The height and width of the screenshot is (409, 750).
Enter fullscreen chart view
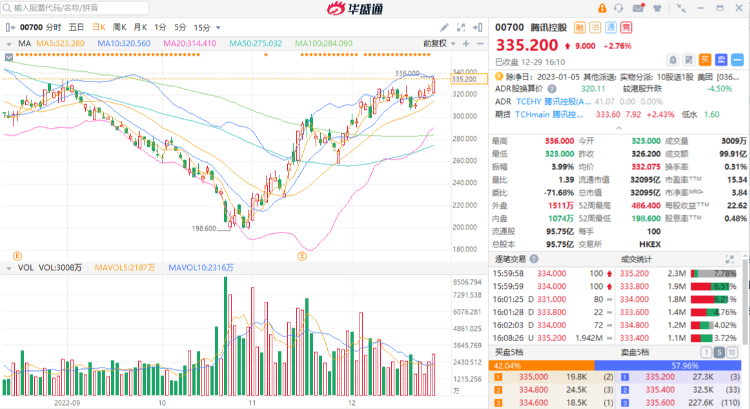461,27
